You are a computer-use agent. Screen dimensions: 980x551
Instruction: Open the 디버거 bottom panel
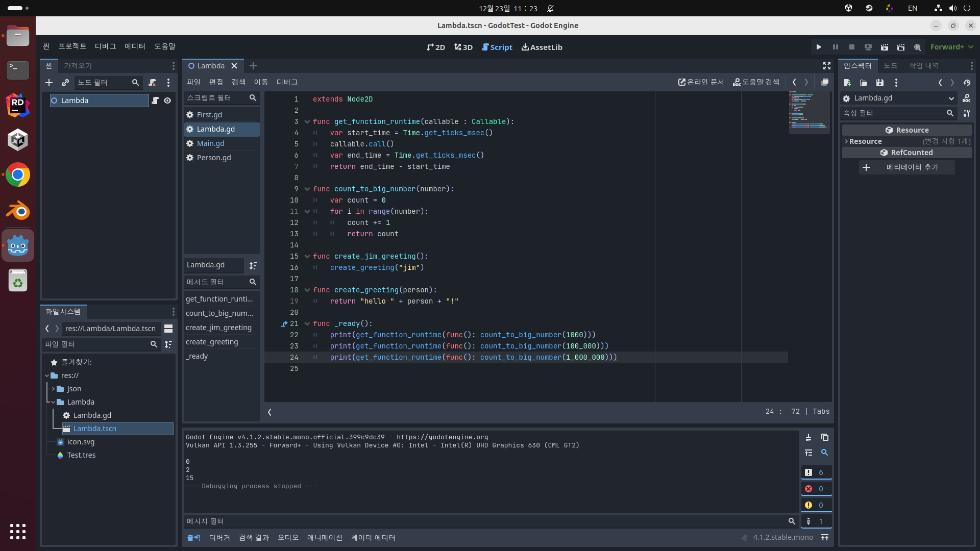tap(219, 538)
